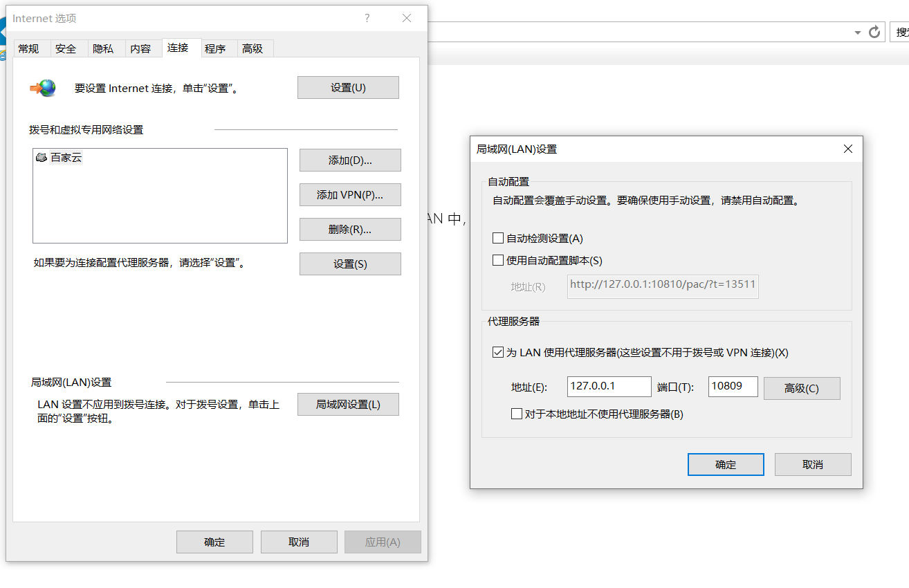Open proxy 高级(C) settings
Viewport: 909px width, 588px height.
[802, 389]
